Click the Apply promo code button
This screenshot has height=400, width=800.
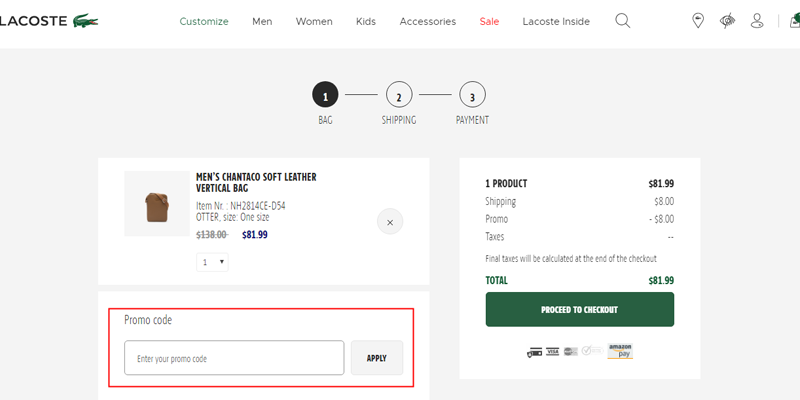[x=377, y=358]
